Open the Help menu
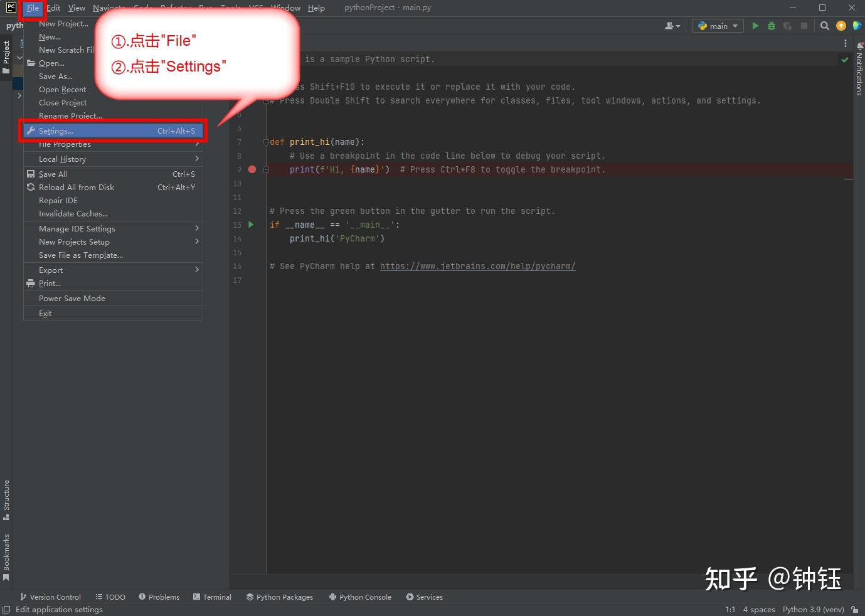The height and width of the screenshot is (616, 865). pyautogui.click(x=316, y=8)
